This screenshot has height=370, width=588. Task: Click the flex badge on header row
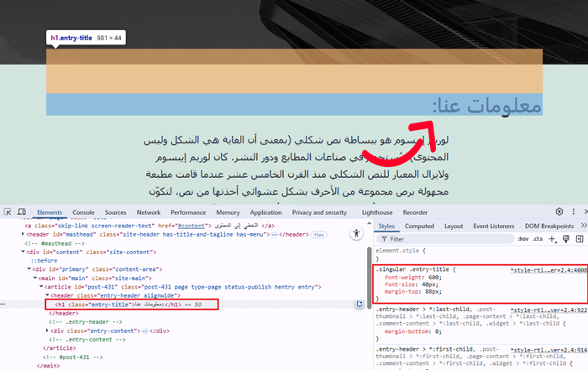coord(318,235)
